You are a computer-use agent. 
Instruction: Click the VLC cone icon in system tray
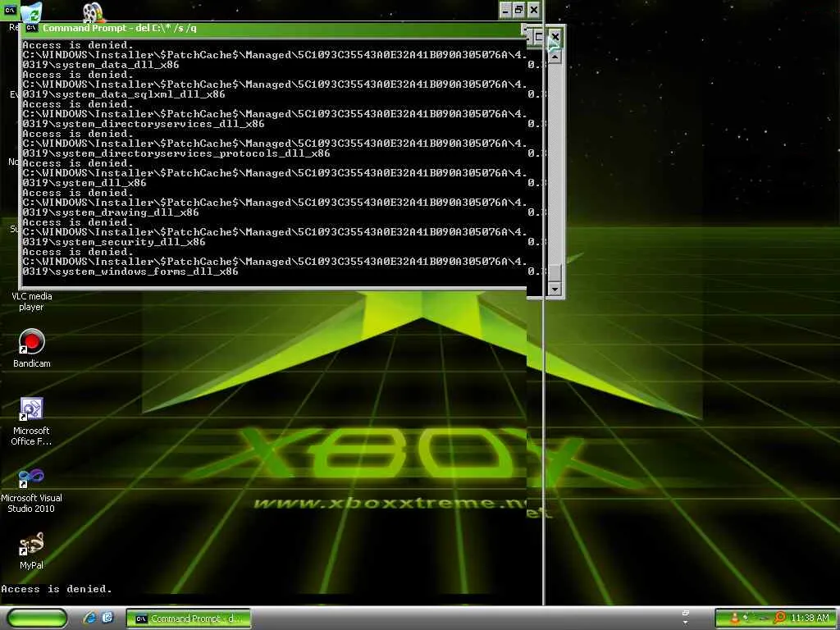tap(734, 619)
